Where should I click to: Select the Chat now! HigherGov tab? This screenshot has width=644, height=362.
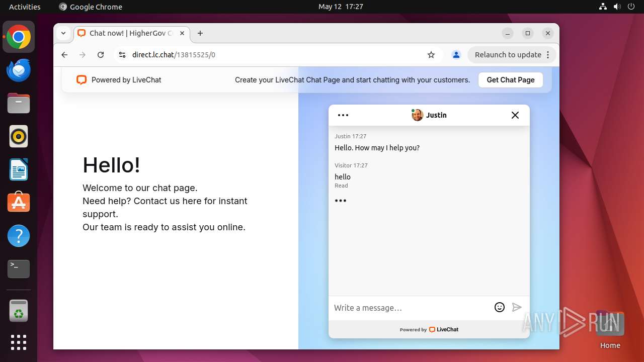pos(132,33)
